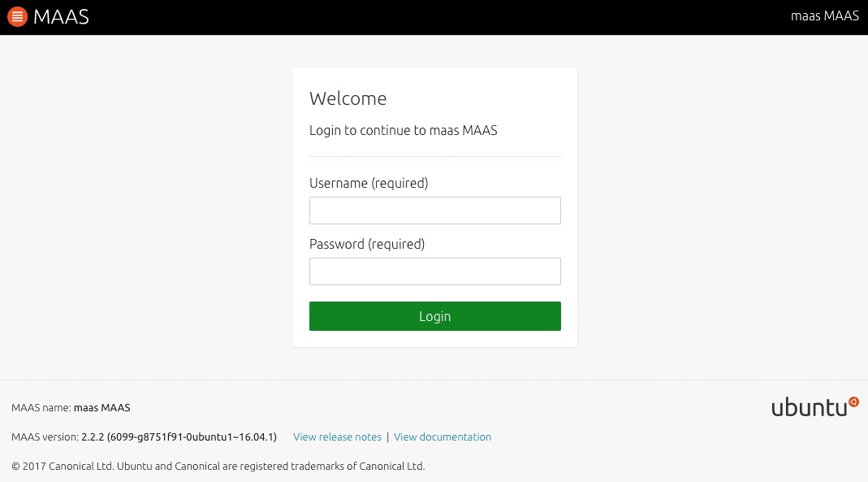
Task: Click the Username (required) label
Action: pos(368,184)
